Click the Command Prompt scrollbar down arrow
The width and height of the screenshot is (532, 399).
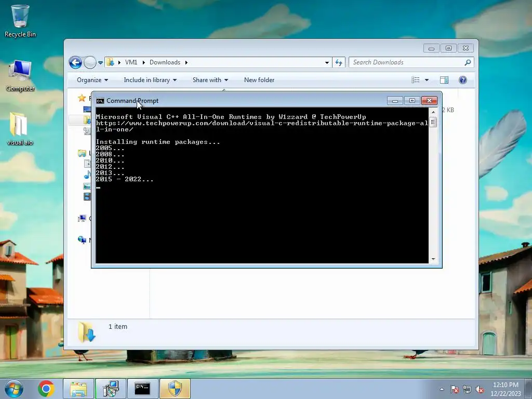[433, 259]
